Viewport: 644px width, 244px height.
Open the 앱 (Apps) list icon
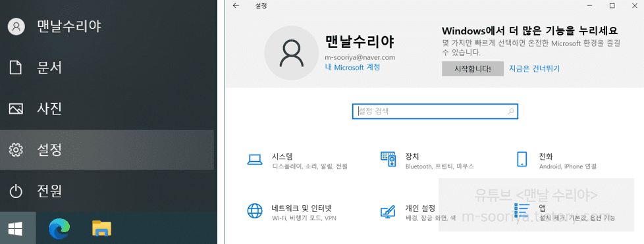tap(522, 210)
